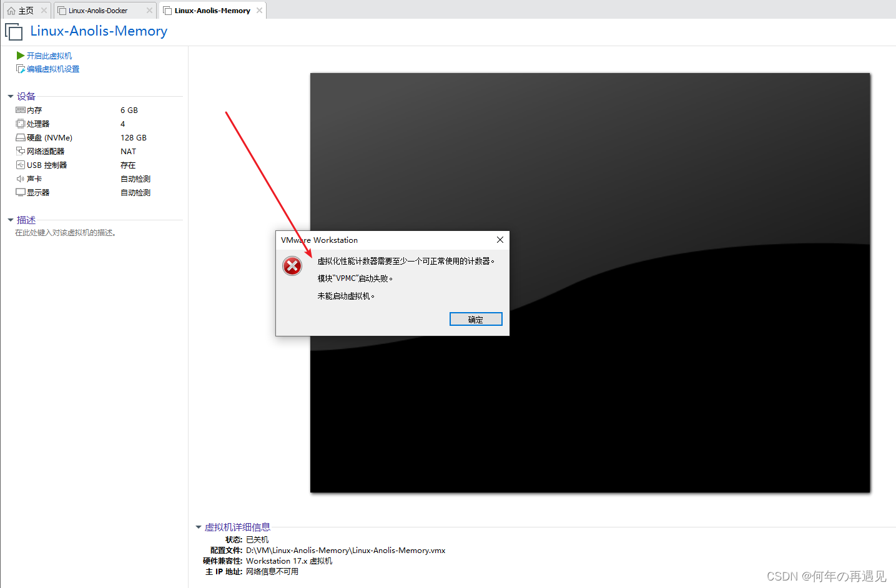Click the memory icon next to 内存
This screenshot has width=896, height=588.
click(21, 110)
